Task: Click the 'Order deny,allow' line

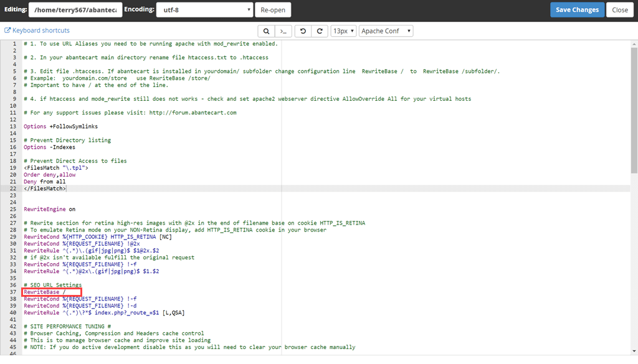Action: 49,175
